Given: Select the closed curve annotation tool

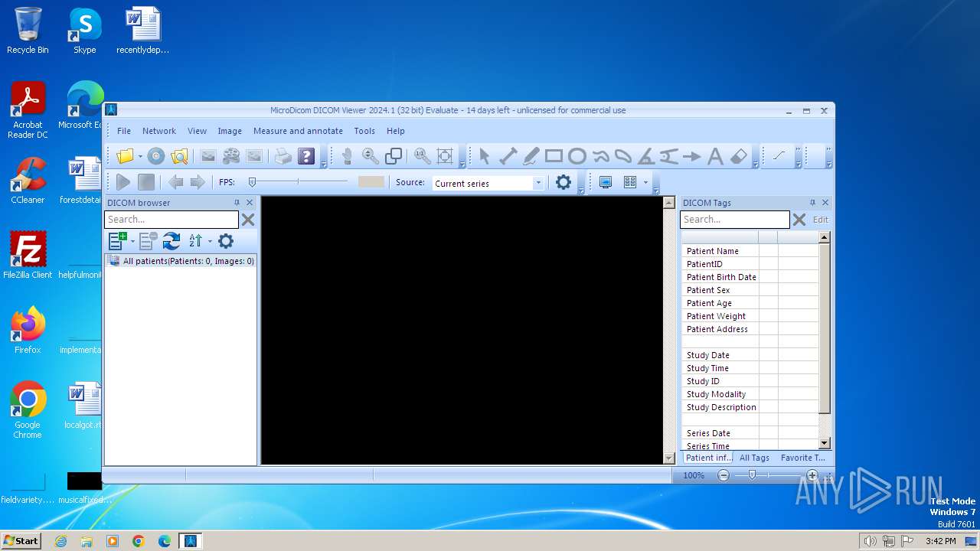Looking at the screenshot, I should click(623, 156).
